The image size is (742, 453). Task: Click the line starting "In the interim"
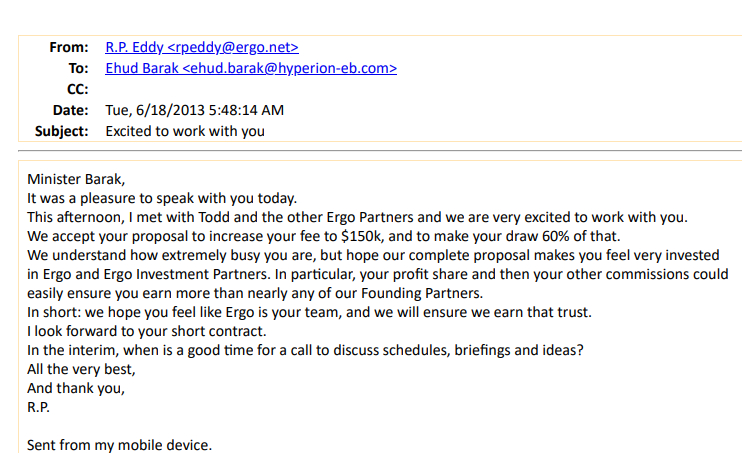(x=305, y=350)
